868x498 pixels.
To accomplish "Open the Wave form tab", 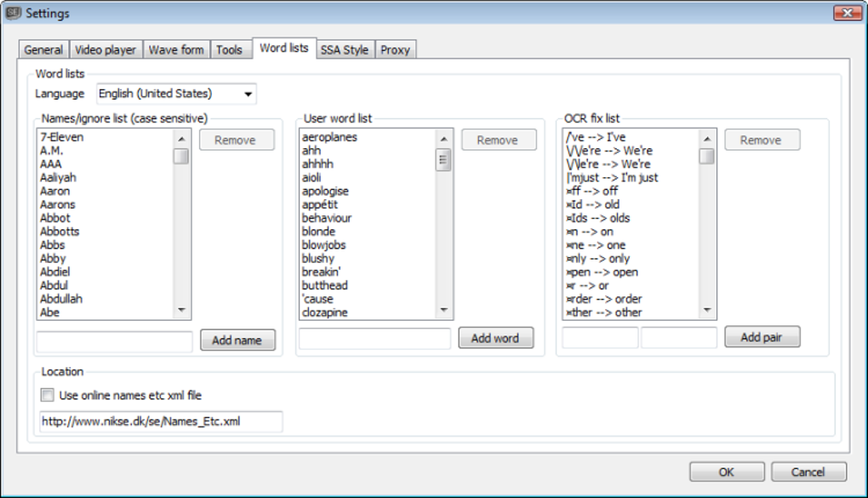I will click(176, 50).
